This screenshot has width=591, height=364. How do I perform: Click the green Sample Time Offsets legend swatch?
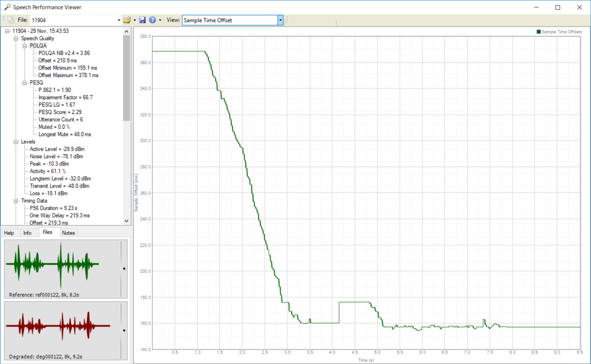click(x=539, y=32)
